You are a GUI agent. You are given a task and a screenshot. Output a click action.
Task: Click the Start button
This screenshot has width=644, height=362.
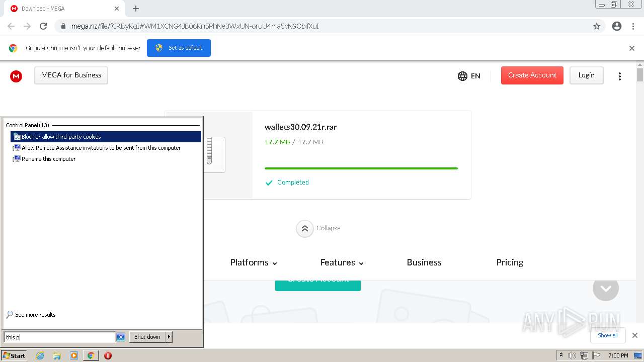14,355
